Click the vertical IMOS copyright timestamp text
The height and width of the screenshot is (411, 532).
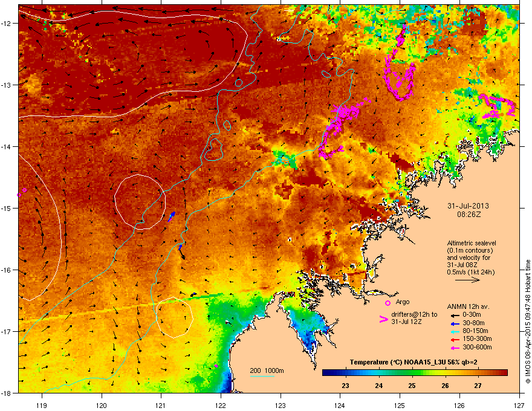[528, 322]
